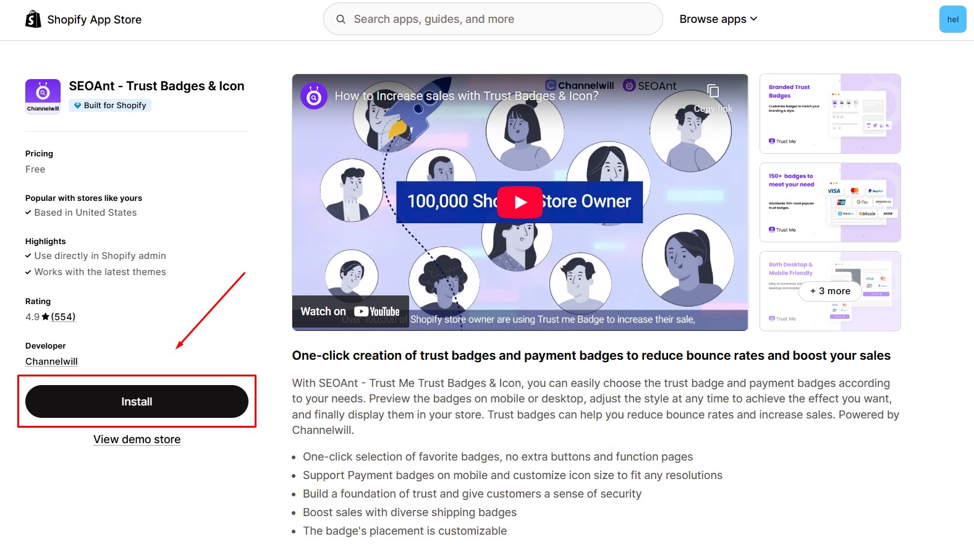Click the 'Support Payment badges on mobile' bullet
The width and height of the screenshot is (974, 560).
tap(512, 475)
